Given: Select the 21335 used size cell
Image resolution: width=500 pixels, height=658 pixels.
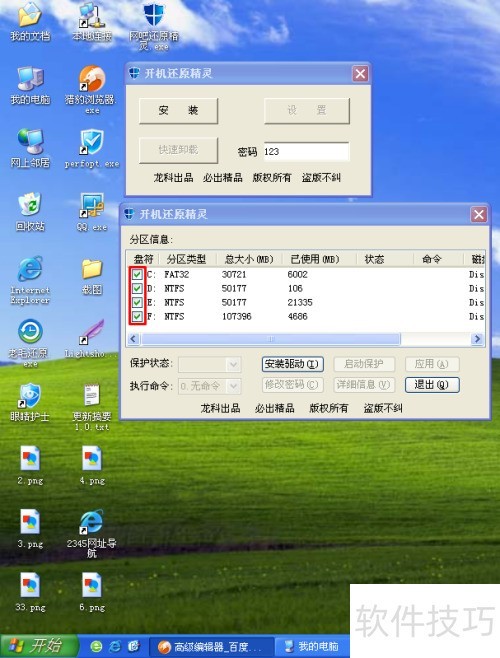Looking at the screenshot, I should (x=300, y=303).
